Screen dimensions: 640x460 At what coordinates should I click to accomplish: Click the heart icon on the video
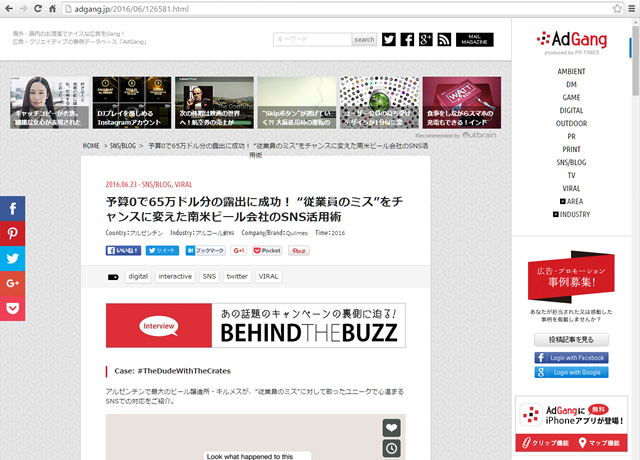(x=392, y=428)
